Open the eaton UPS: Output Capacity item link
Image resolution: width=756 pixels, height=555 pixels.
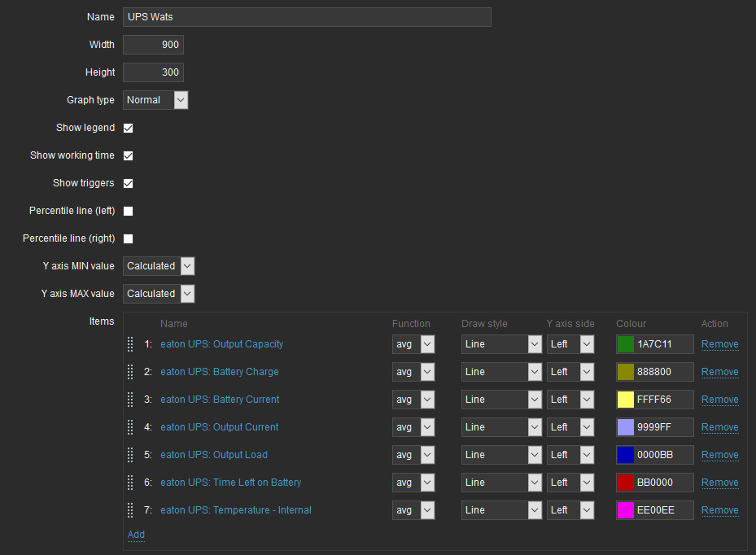pyautogui.click(x=222, y=344)
